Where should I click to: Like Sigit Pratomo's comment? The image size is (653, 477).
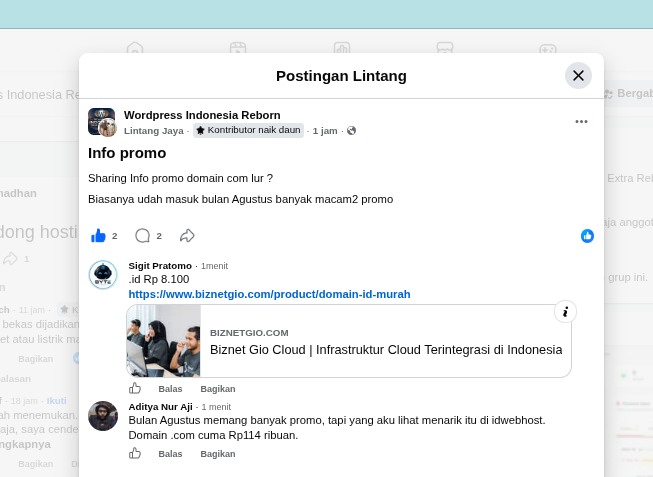point(135,388)
